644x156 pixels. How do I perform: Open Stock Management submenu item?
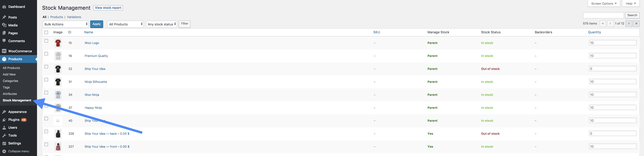point(17,100)
